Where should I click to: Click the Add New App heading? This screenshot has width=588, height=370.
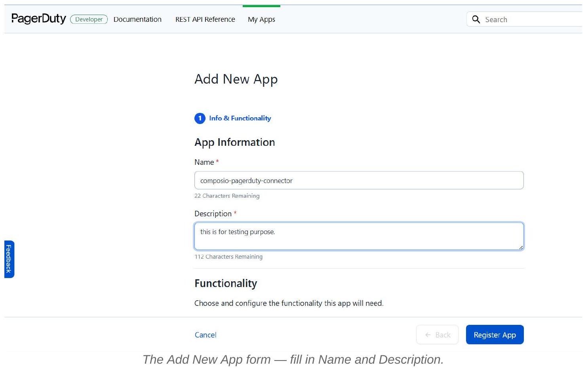tap(236, 79)
